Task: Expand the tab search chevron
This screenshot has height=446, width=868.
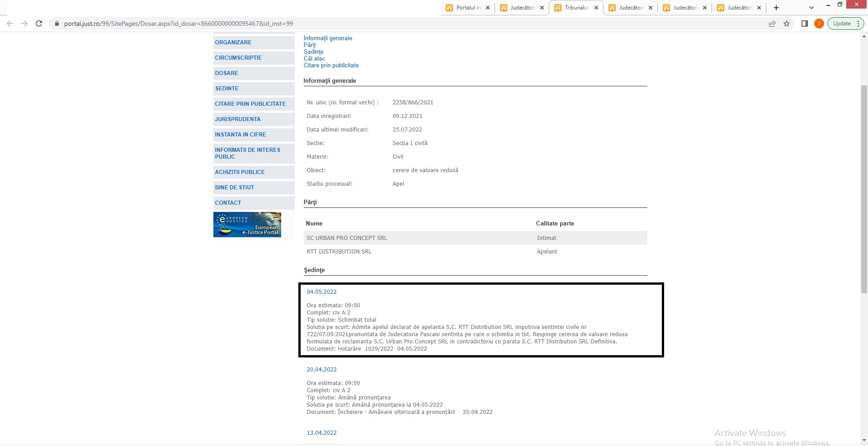Action: click(x=811, y=8)
